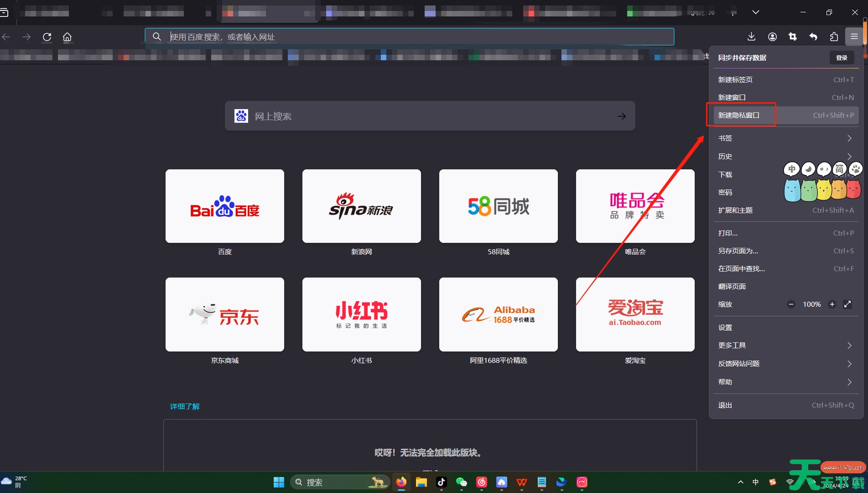868x493 pixels.
Task: Show the list of all tabs
Action: tap(756, 12)
